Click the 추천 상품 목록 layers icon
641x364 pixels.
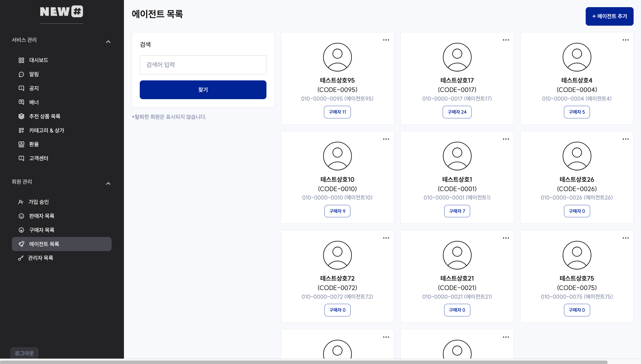21,116
